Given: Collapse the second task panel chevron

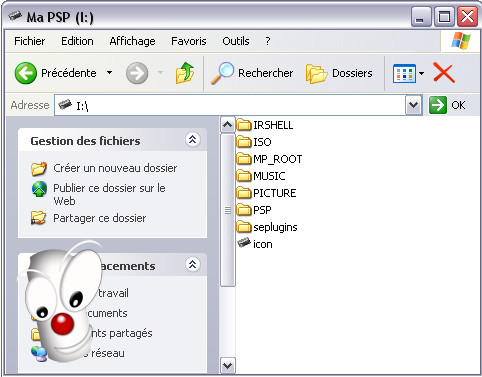Looking at the screenshot, I should coord(193,265).
